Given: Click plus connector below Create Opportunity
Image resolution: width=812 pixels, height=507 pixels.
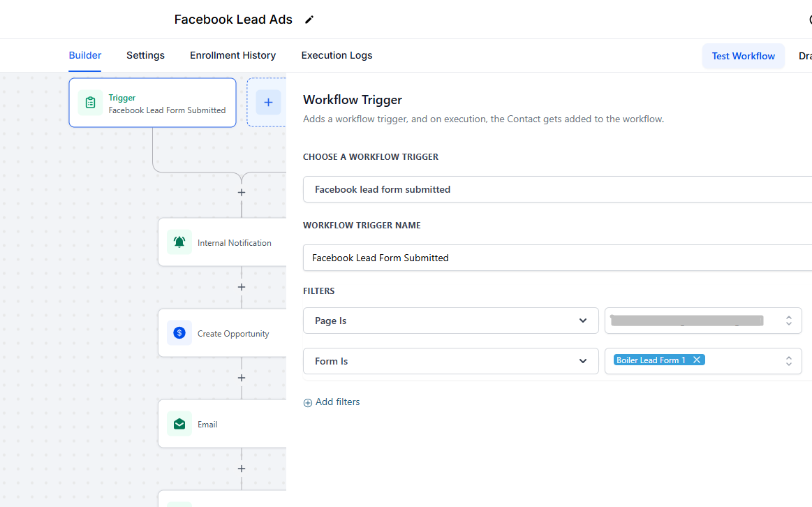Looking at the screenshot, I should point(242,378).
